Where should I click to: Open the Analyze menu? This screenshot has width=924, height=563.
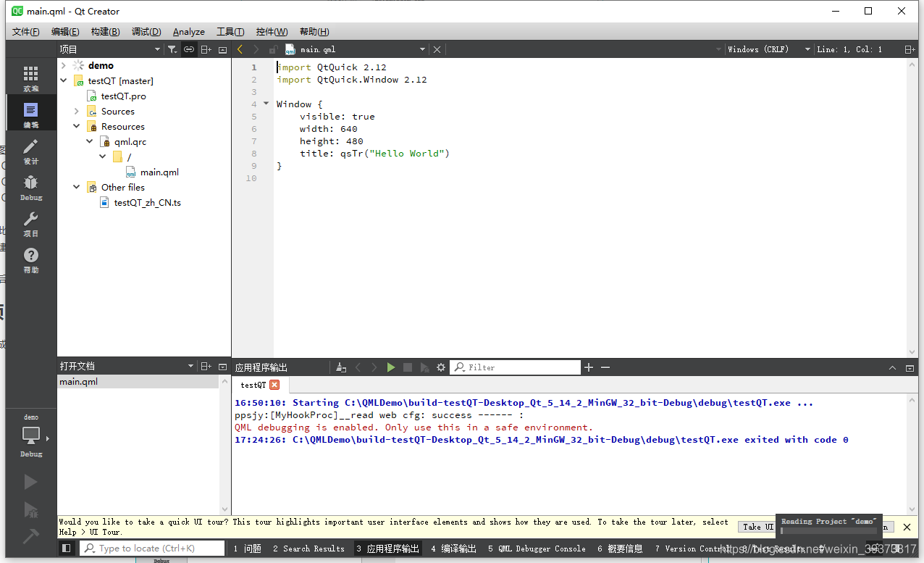(189, 32)
